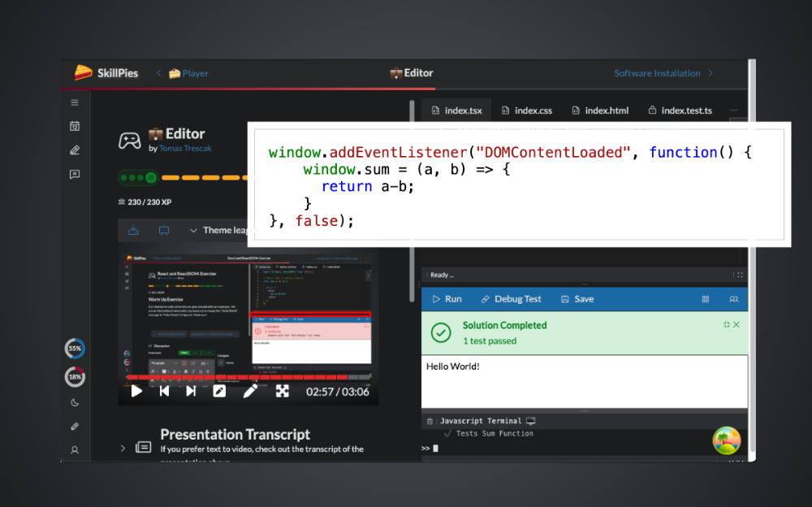
Task: Click the user profile icon in sidebar
Action: [75, 449]
